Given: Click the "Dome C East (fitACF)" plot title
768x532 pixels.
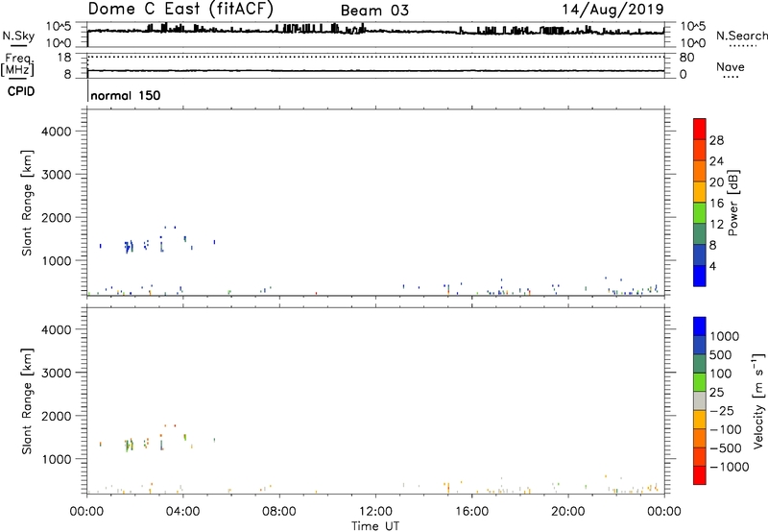Looking at the screenshot, I should tap(180, 9).
